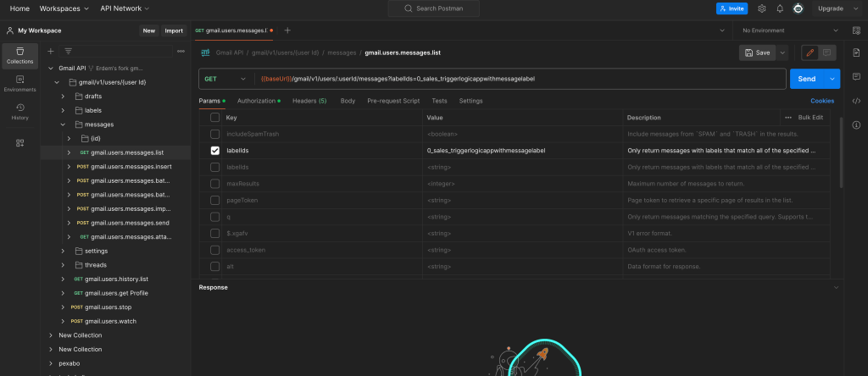Click the environment quick look icon
Viewport: 868px width, 376px height.
(856, 30)
